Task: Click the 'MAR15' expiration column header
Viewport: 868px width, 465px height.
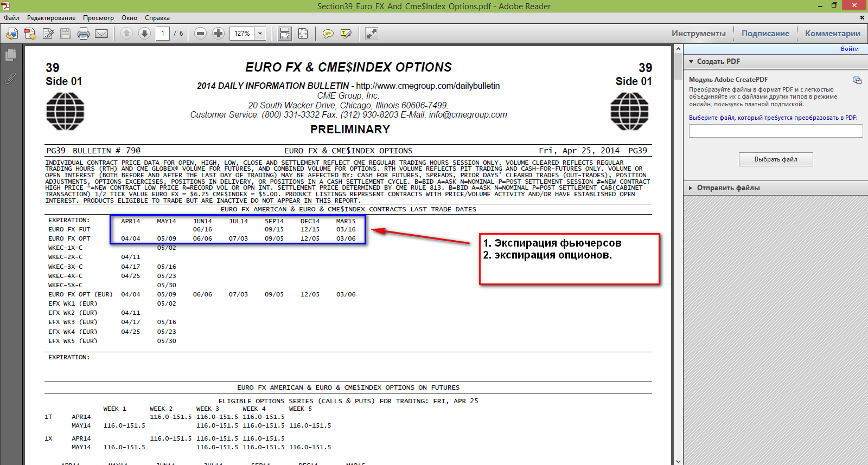Action: click(346, 221)
